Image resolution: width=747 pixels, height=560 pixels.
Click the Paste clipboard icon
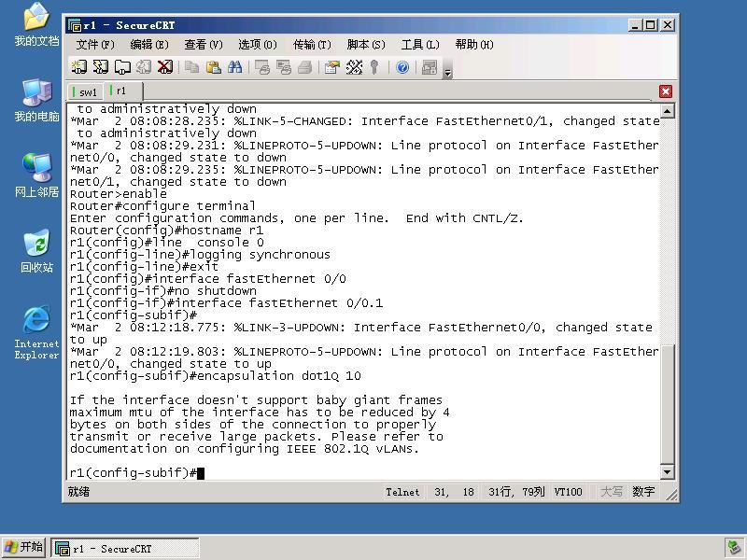214,67
